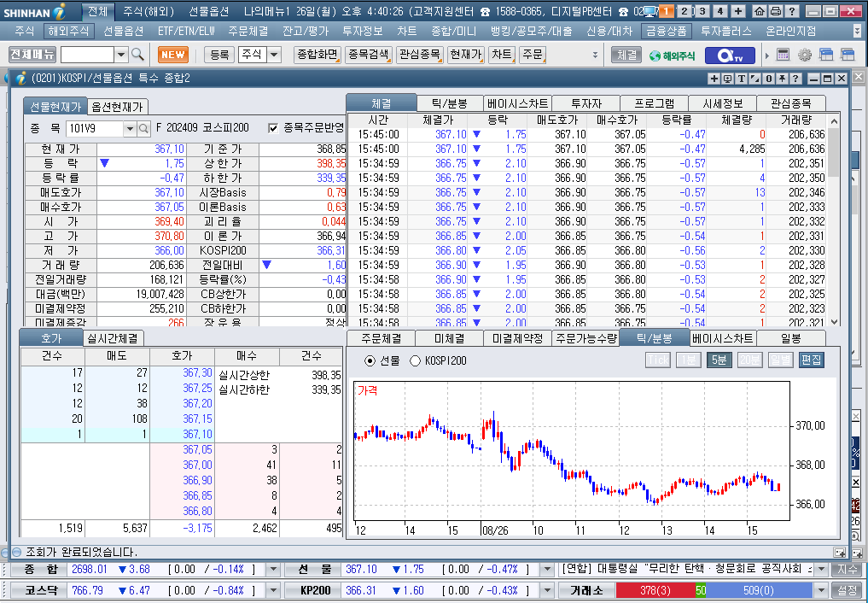
Task: Click the executions list scrollbar down arrow
Action: click(x=834, y=321)
